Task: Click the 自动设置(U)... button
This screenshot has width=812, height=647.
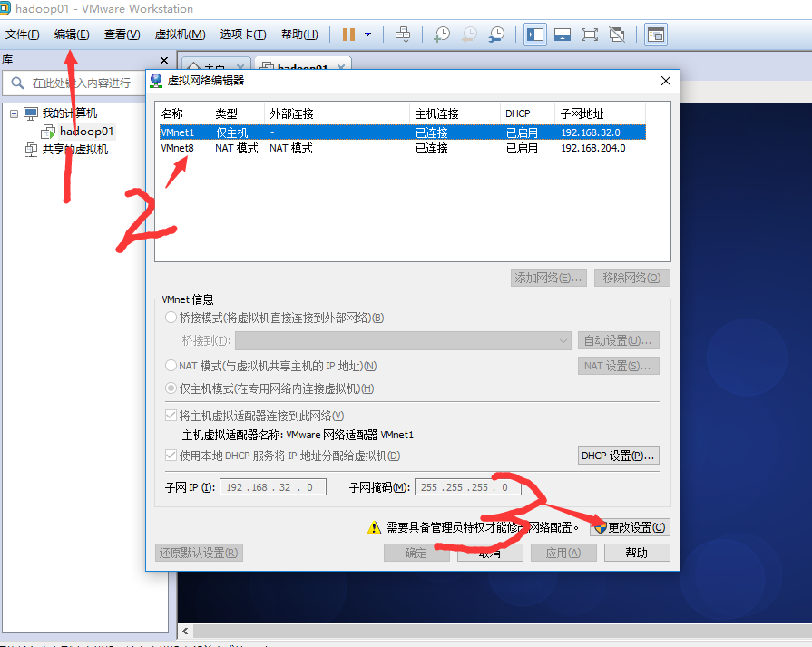Action: [619, 341]
